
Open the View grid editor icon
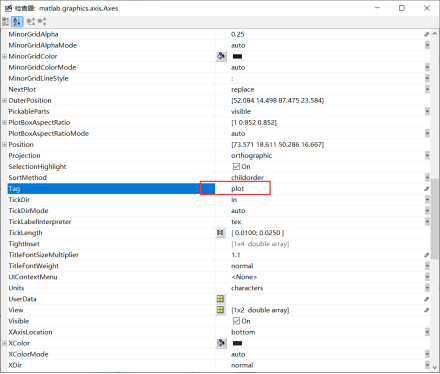click(220, 310)
